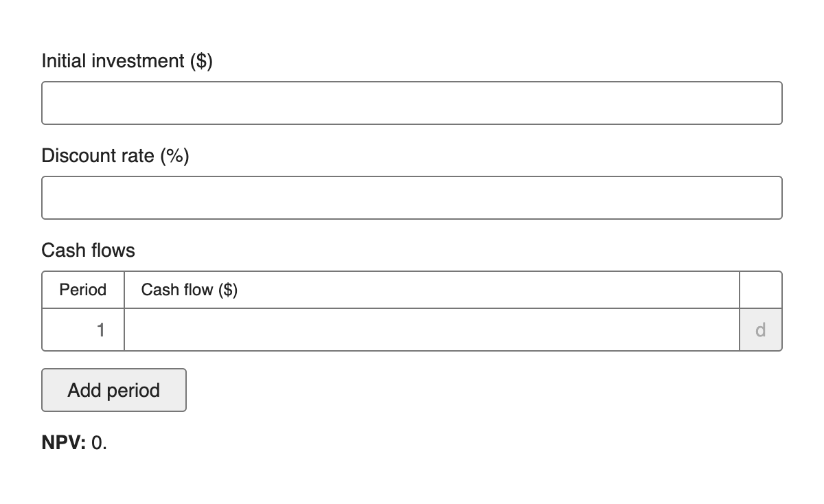This screenshot has height=504, width=824.
Task: Remove period 1 using the 'd' button
Action: [761, 330]
